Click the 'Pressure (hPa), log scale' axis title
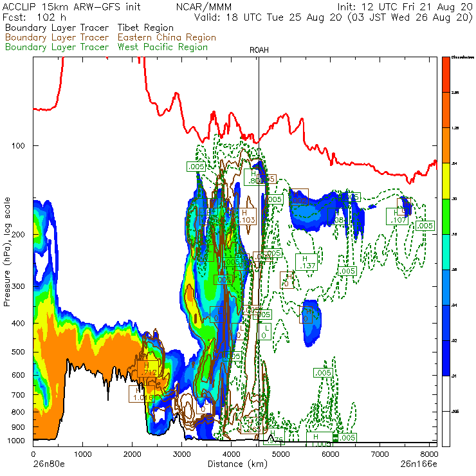Image resolution: width=476 pixels, height=476 pixels. 7,252
